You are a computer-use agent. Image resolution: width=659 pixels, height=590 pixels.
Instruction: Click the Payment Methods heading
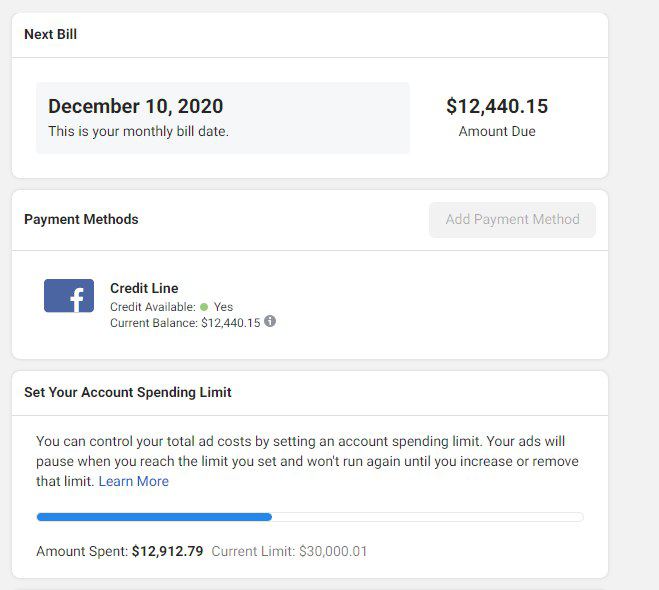point(81,219)
